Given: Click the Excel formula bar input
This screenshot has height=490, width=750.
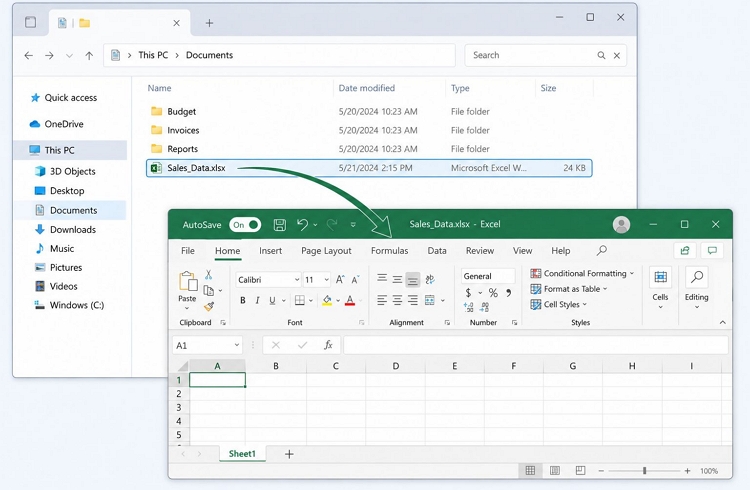Looking at the screenshot, I should [x=536, y=345].
